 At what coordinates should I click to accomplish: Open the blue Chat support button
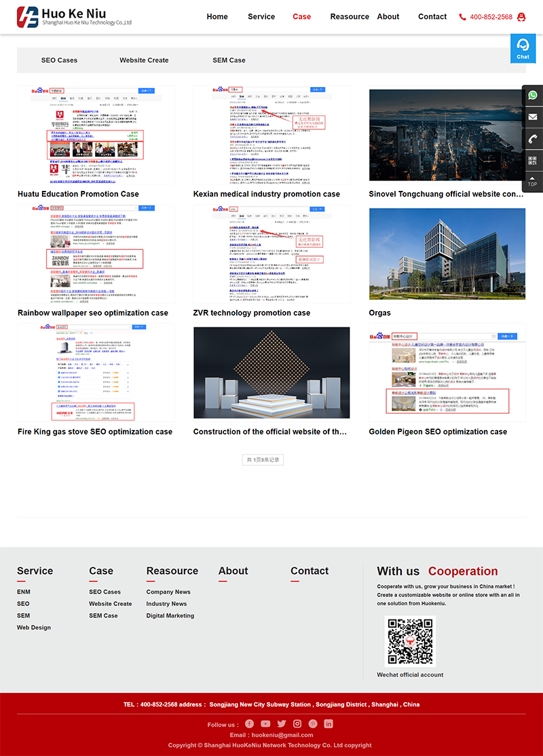[523, 49]
